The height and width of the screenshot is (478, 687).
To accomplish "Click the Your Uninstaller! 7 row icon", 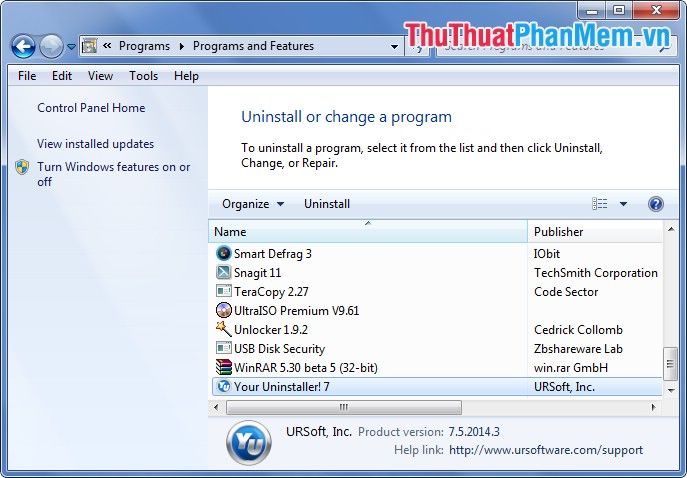I will pos(223,386).
